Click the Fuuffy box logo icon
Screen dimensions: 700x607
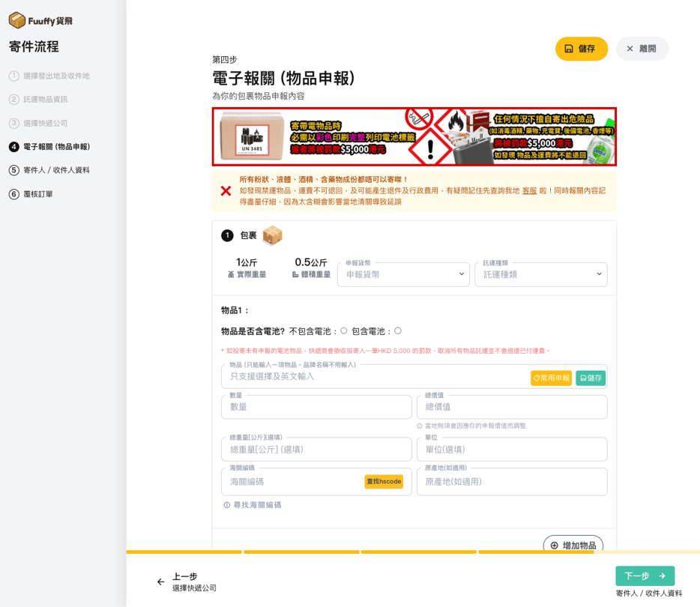[x=17, y=21]
